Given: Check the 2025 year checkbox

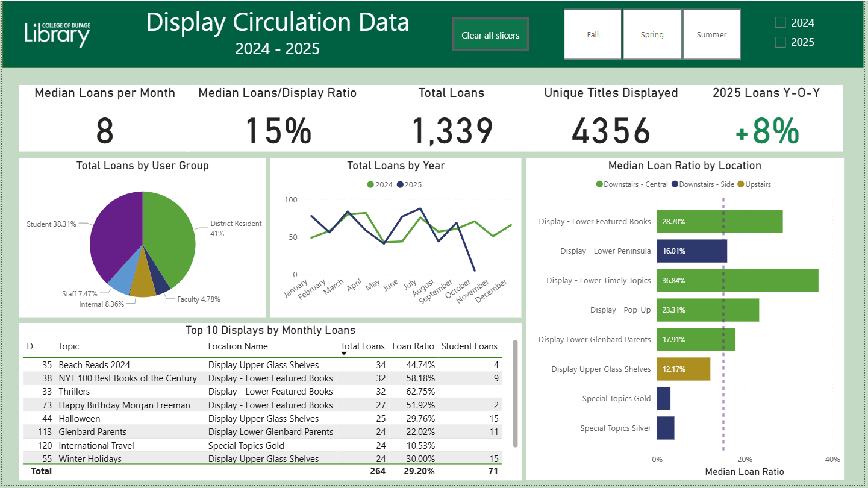Looking at the screenshot, I should [780, 42].
